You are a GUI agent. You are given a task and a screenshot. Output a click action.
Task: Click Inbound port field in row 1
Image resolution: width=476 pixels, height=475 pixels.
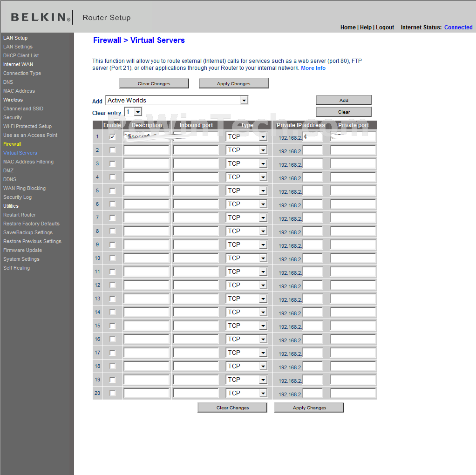[x=196, y=137]
